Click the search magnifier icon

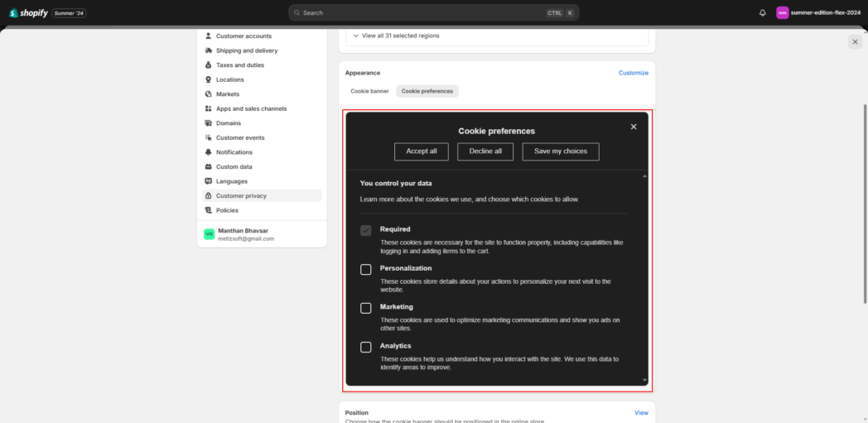tap(297, 12)
